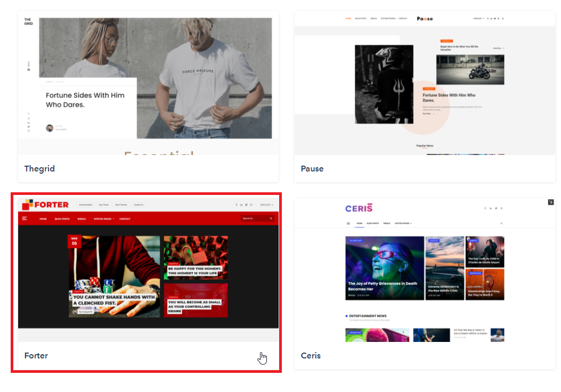Click the HubSpot badge icon on Ceris card
Viewport: 561px width, 392px height.
click(550, 202)
